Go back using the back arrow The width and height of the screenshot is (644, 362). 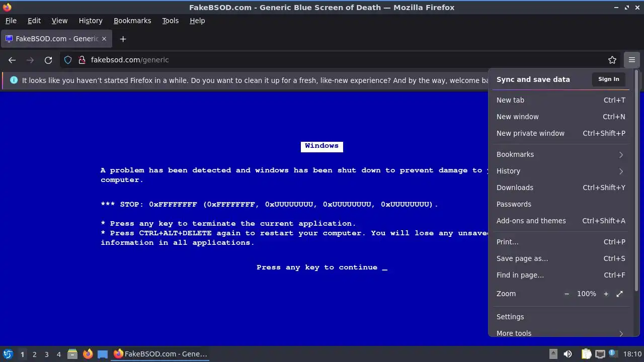12,60
